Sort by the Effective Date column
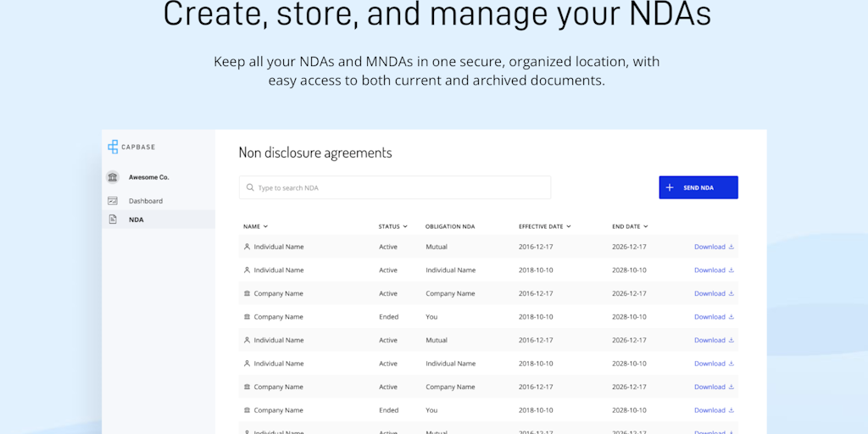 [x=544, y=226]
